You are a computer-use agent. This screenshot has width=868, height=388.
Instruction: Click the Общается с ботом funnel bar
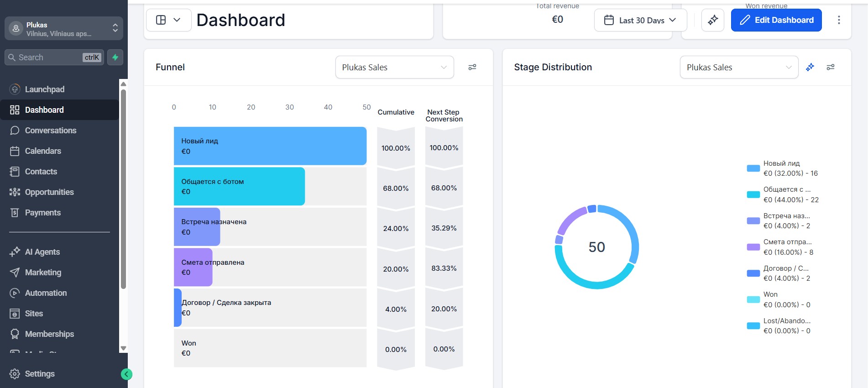239,186
